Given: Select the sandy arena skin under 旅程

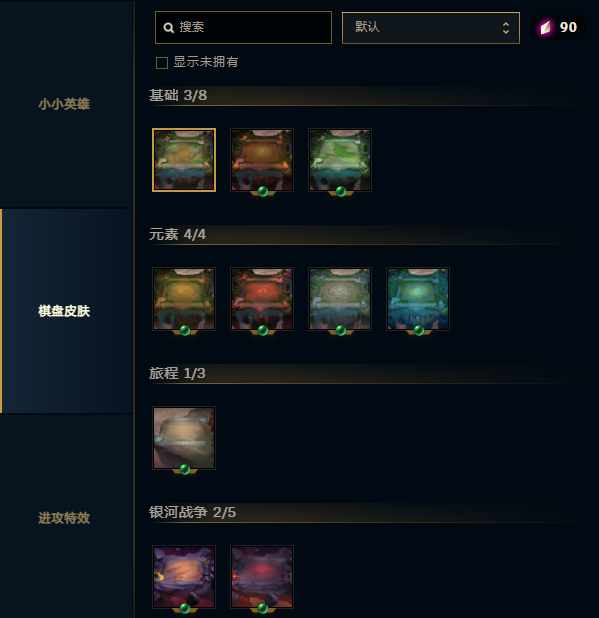Looking at the screenshot, I should (x=184, y=438).
